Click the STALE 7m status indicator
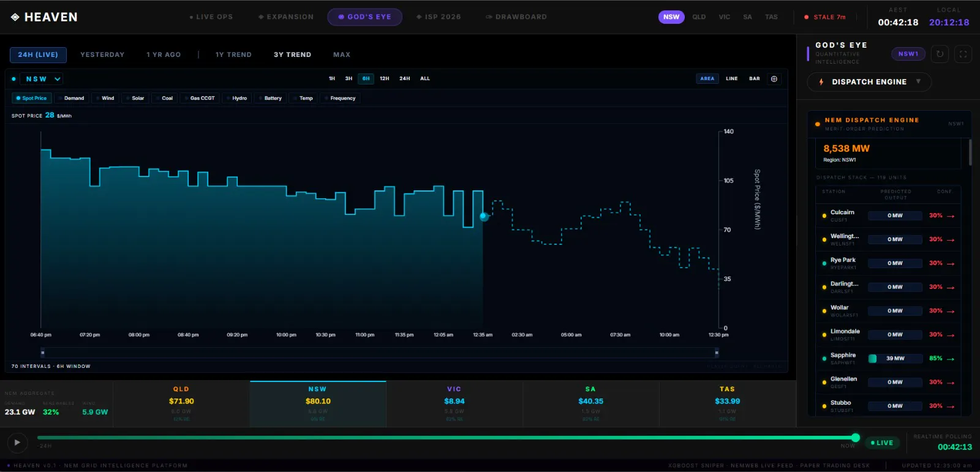The image size is (980, 472). [825, 17]
